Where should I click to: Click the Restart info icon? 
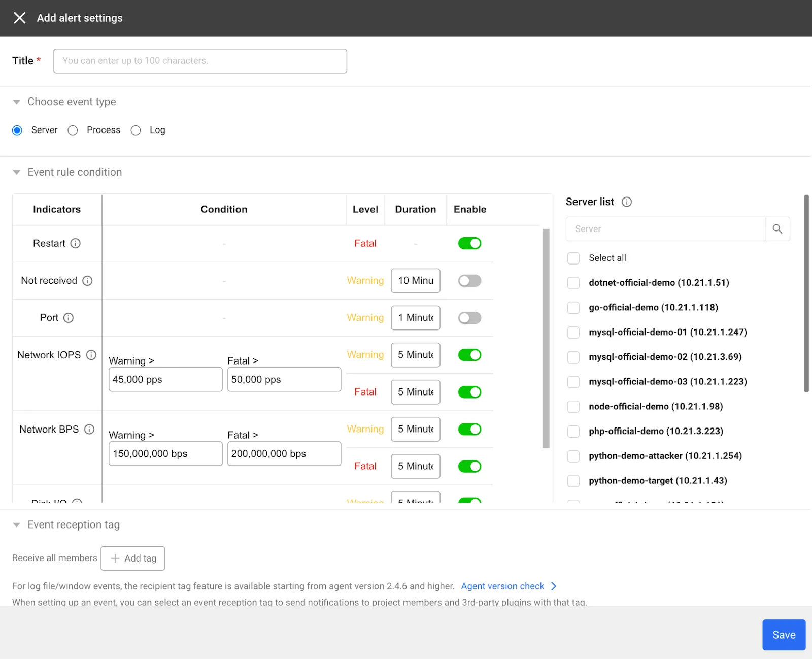pos(76,243)
